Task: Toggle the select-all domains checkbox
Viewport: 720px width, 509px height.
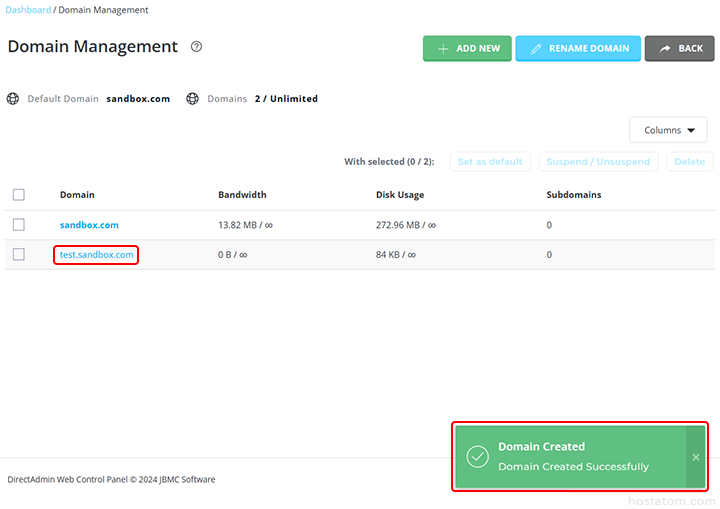Action: pos(19,195)
